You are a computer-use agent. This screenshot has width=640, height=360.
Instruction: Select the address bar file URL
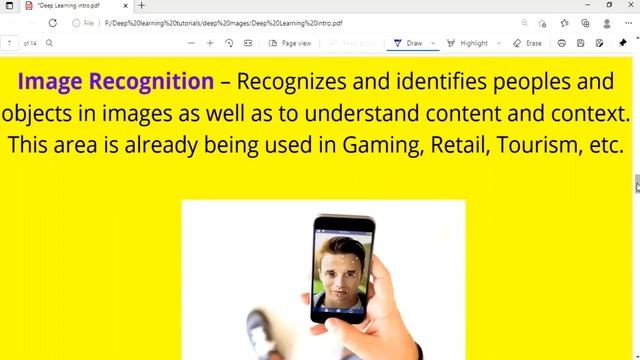[x=223, y=23]
